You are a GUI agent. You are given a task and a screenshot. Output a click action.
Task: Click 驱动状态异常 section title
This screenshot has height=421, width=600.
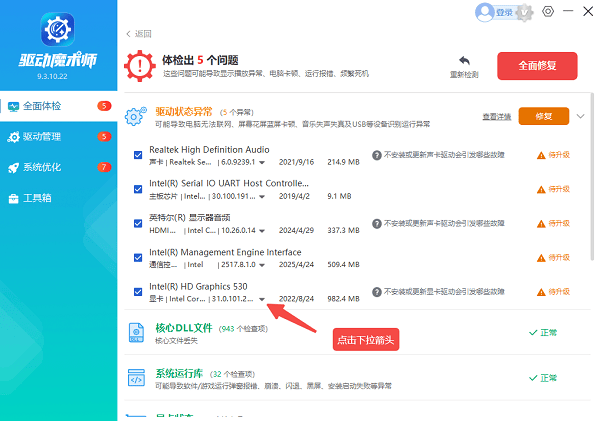point(184,112)
